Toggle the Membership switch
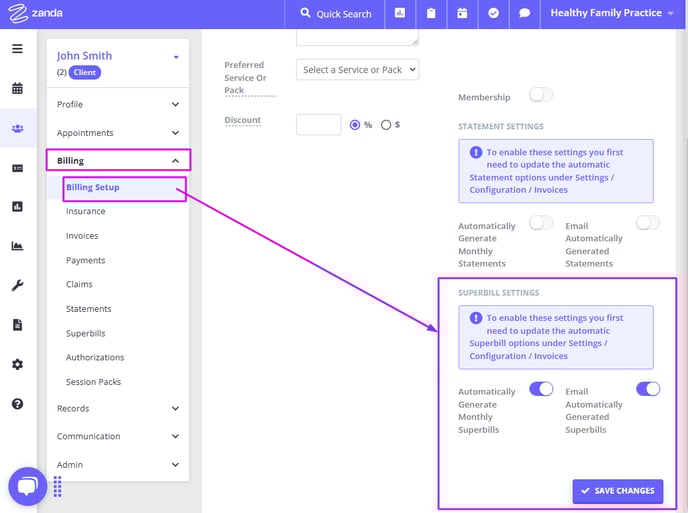The image size is (688, 513). [541, 95]
